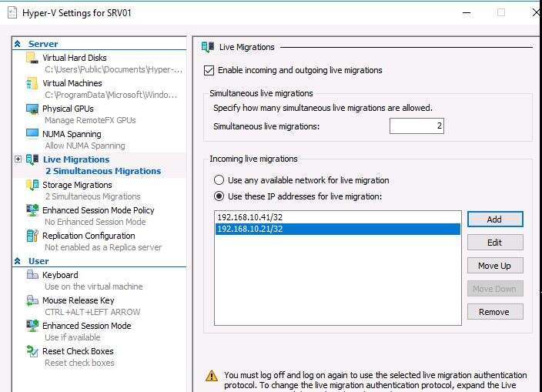Click 'Allow NUMA Spanning' subtext
The width and height of the screenshot is (542, 392).
pos(85,146)
